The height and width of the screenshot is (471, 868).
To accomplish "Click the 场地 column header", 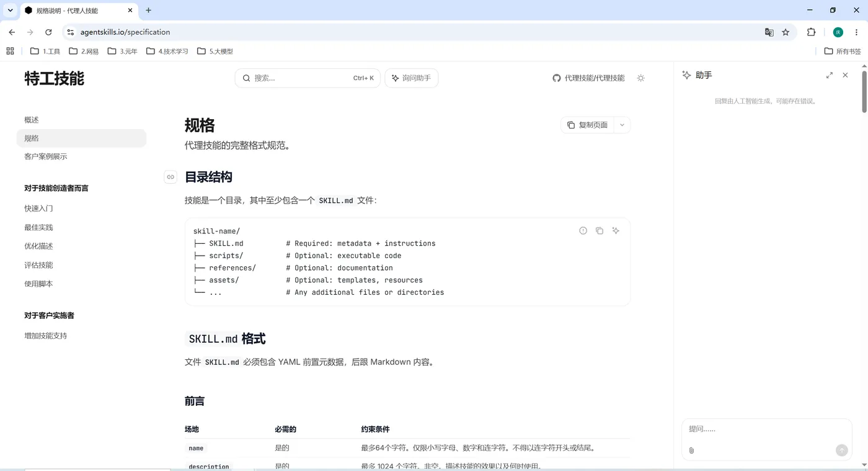I will click(192, 429).
